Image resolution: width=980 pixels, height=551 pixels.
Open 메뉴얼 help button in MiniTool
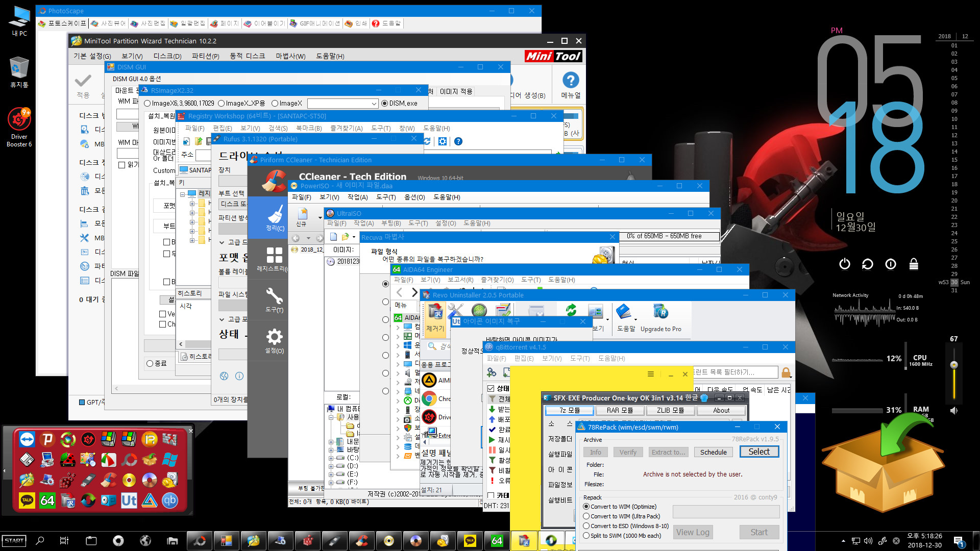[571, 85]
